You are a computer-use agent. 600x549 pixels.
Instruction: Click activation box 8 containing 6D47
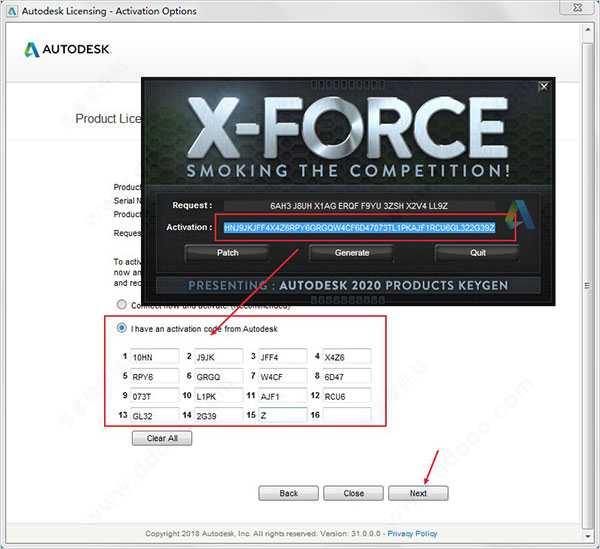(347, 376)
